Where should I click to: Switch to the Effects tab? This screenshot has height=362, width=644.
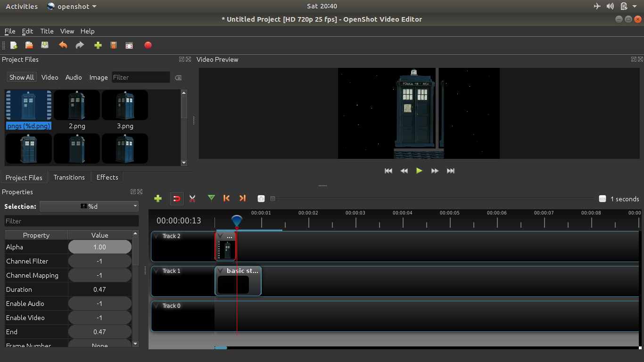coord(107,177)
